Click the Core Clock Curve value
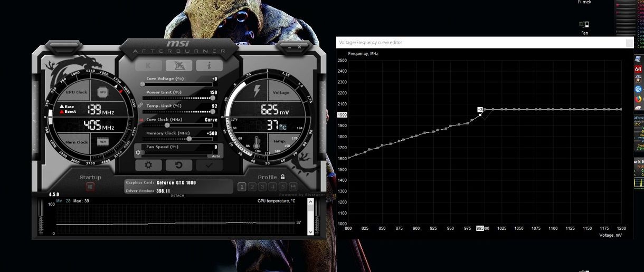The height and width of the screenshot is (272, 644). [211, 120]
